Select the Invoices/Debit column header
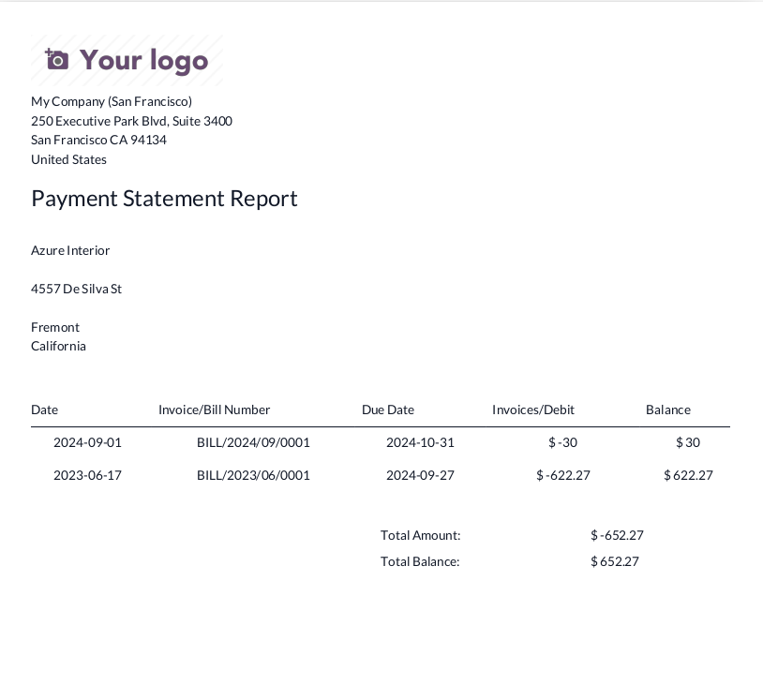This screenshot has width=763, height=700. click(532, 410)
